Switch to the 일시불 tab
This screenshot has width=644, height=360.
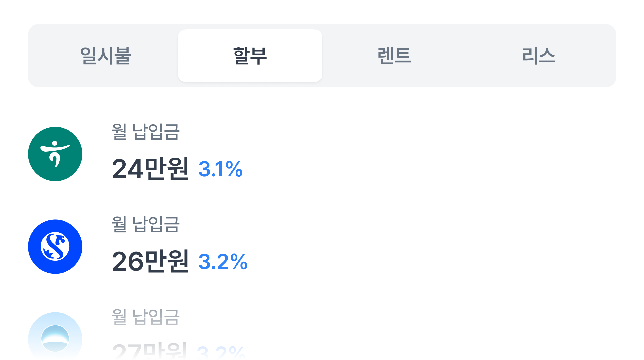tap(106, 56)
